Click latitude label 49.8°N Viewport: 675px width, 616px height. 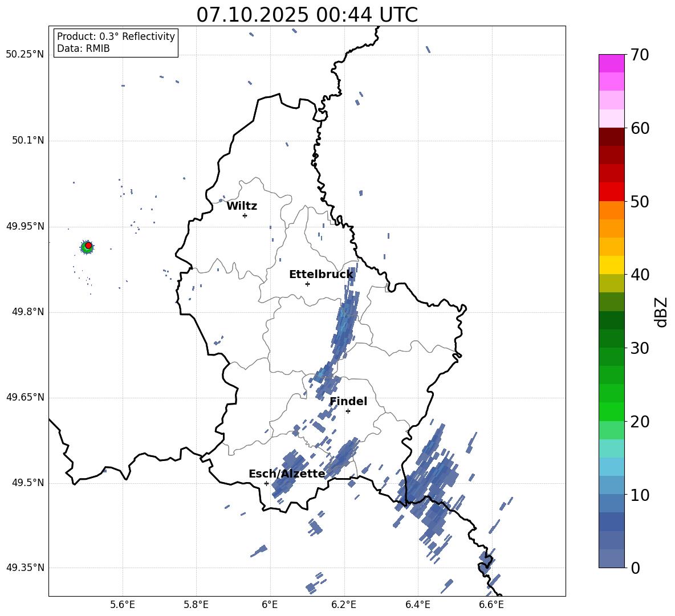point(29,312)
